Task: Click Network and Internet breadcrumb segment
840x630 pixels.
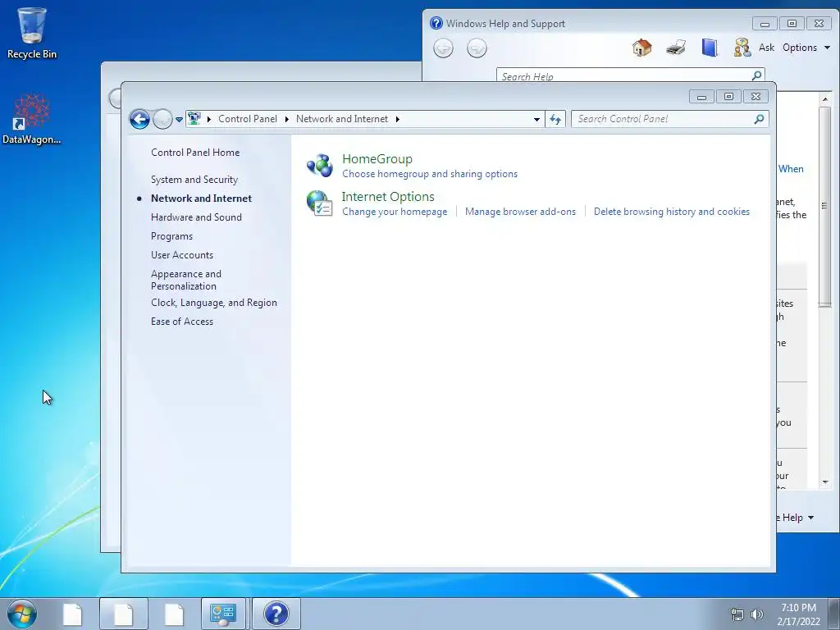Action: [x=342, y=119]
